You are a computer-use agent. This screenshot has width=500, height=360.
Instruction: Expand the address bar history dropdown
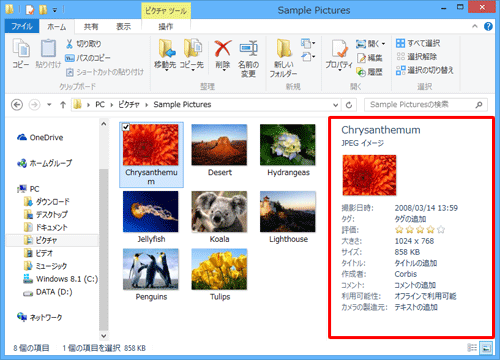click(335, 105)
